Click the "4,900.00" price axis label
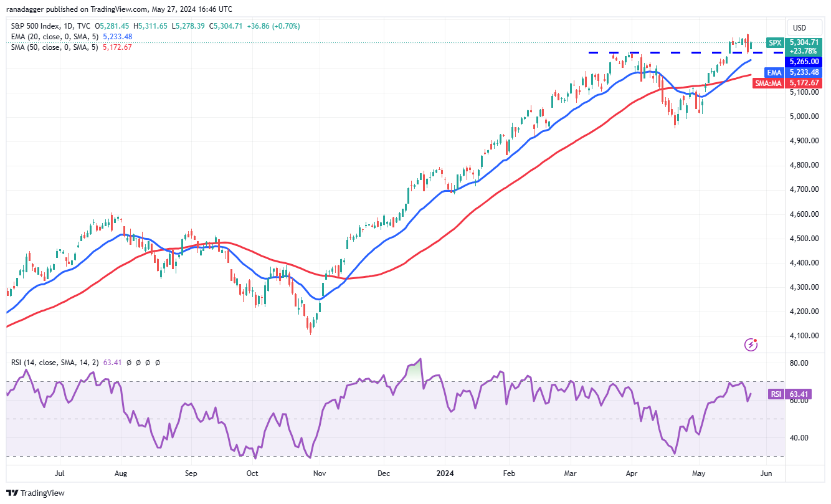This screenshot has height=504, width=831. tap(804, 141)
